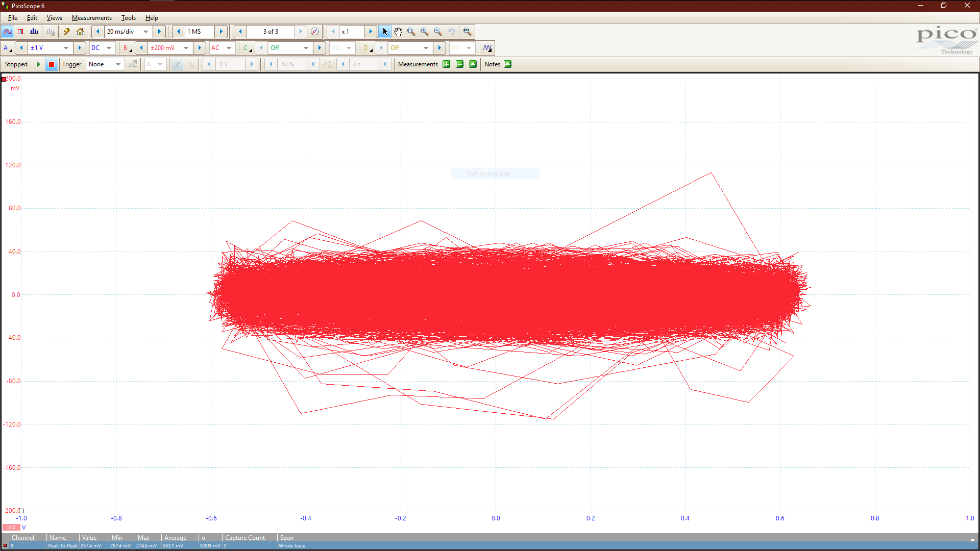Click the Home display icon
Viewport: 980px width, 551px height.
tap(80, 32)
